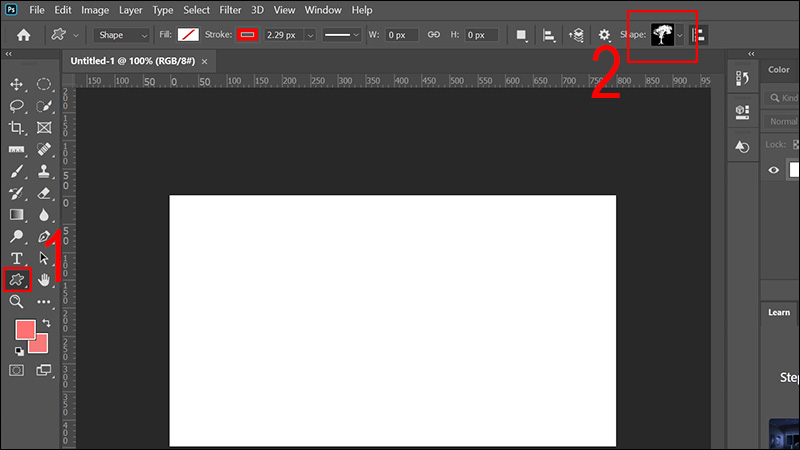Switch to the Untitled-1 document tab

tap(133, 61)
